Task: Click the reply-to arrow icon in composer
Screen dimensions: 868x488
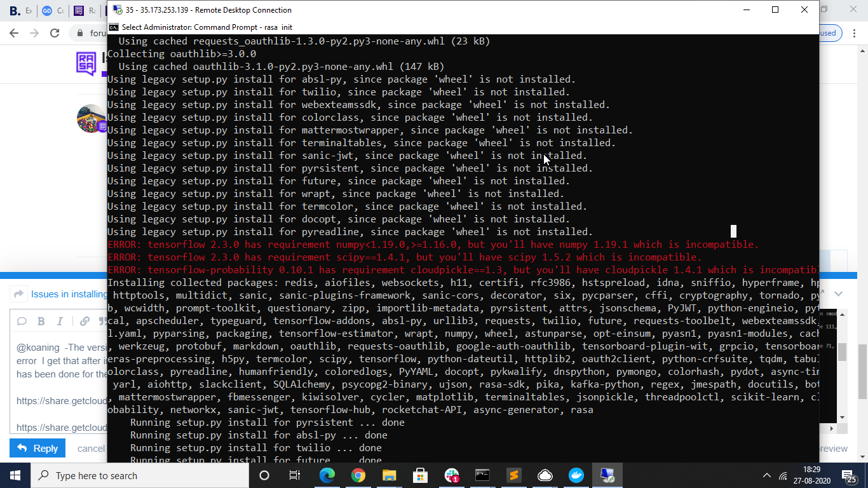Action: pyautogui.click(x=18, y=294)
